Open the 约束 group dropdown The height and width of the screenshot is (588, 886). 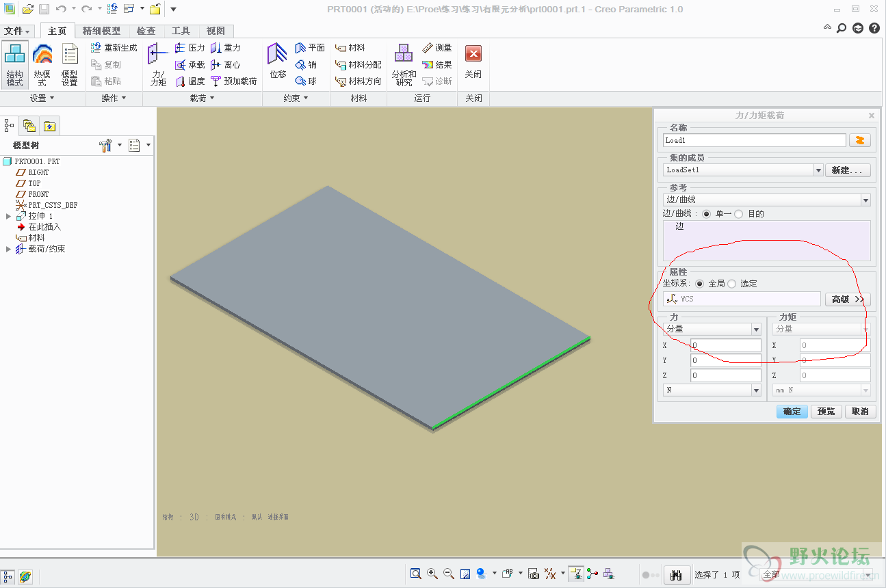click(x=296, y=98)
